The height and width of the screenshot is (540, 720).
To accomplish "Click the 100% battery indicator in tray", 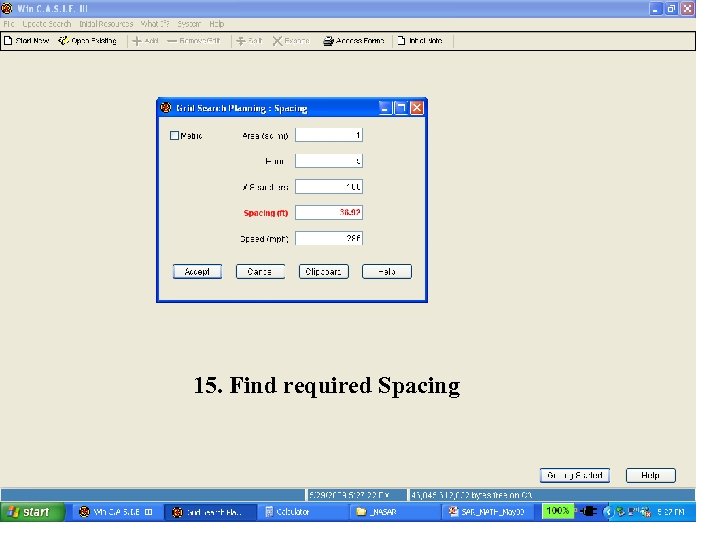I will coord(557,511).
